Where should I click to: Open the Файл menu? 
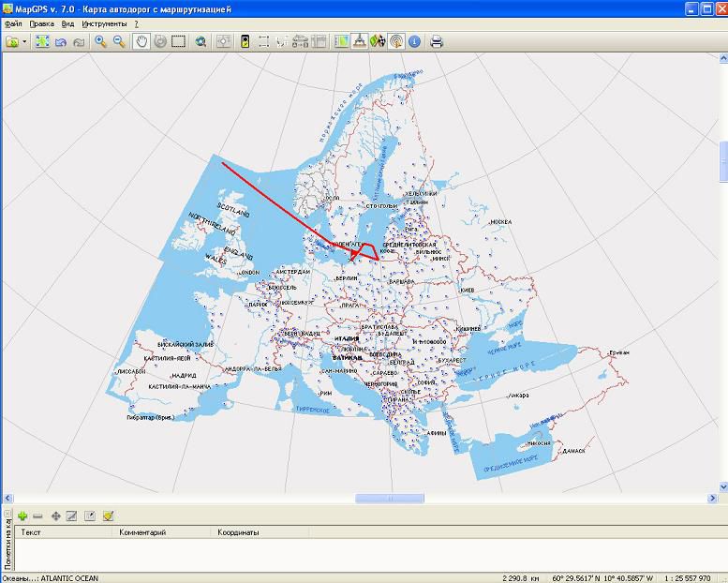[x=14, y=22]
